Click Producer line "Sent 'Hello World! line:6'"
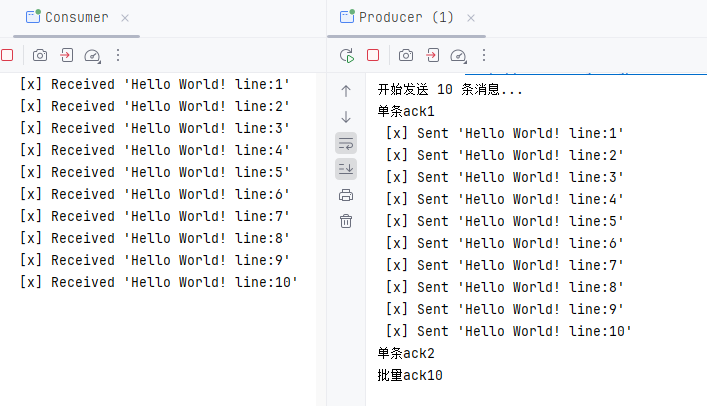The width and height of the screenshot is (707, 406). pyautogui.click(x=505, y=243)
